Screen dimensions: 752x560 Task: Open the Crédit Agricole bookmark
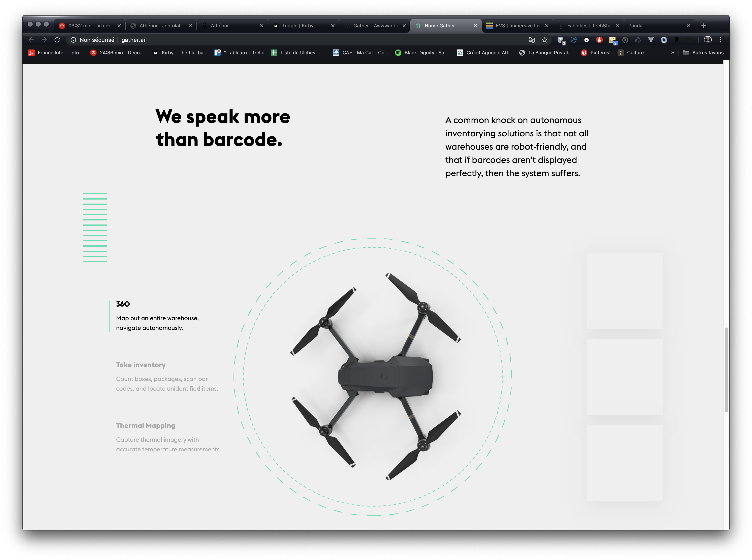pyautogui.click(x=484, y=53)
